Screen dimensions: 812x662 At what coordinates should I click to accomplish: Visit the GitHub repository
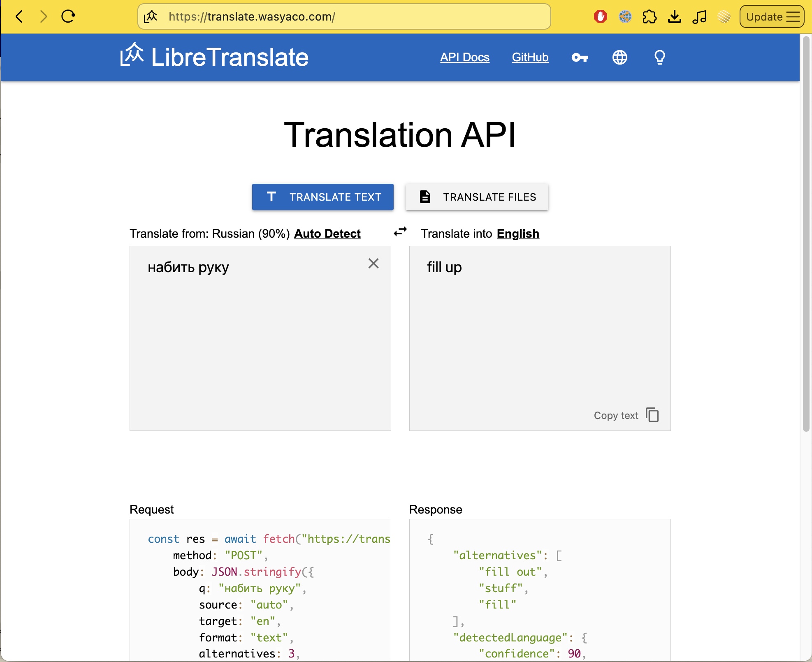coord(530,57)
